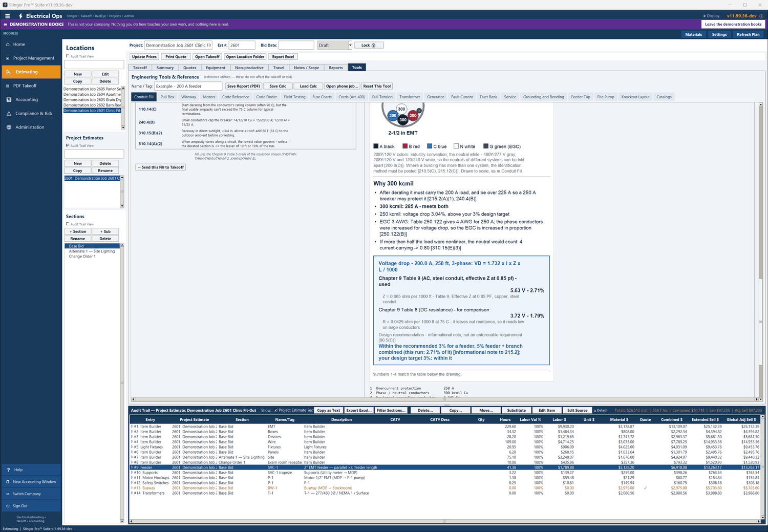Open the Fault Current tool tab

(462, 97)
